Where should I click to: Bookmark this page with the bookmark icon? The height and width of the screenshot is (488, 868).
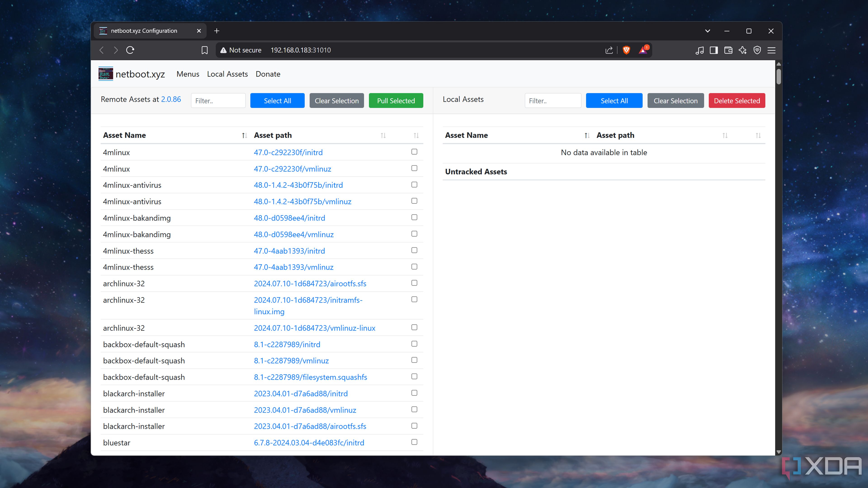pyautogui.click(x=204, y=50)
